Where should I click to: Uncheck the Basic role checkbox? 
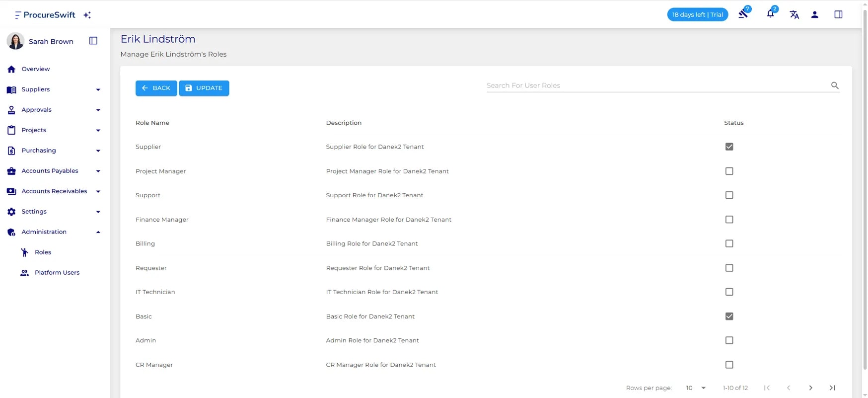tap(729, 317)
